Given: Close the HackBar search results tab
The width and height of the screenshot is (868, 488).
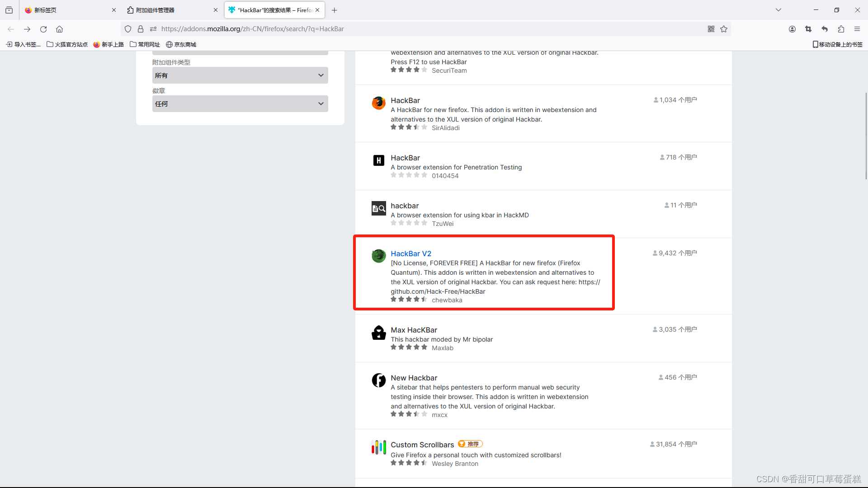Looking at the screenshot, I should 317,10.
